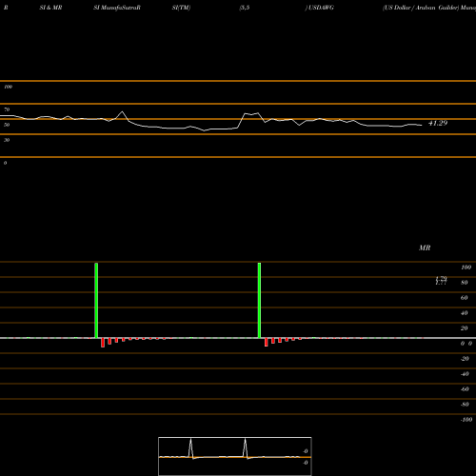Click the overlapping 1.79 / 1.77 value text
The image size is (476, 476).
click(x=441, y=281)
